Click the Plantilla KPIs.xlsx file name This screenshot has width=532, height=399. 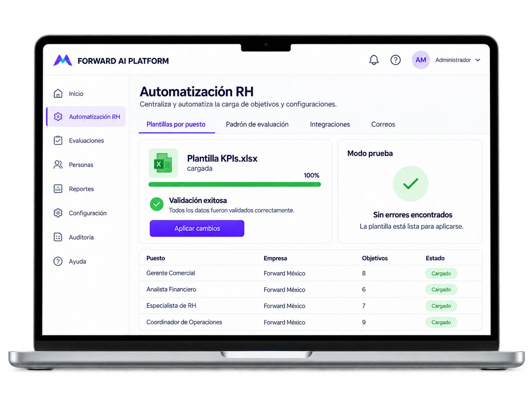[222, 158]
